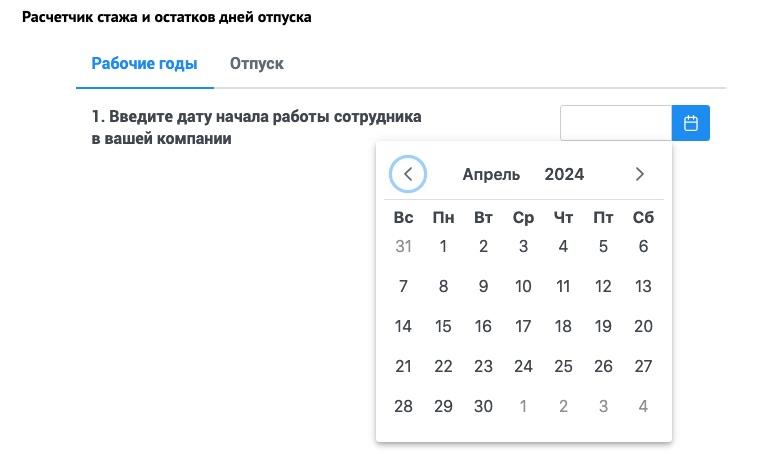Choose April 12 in the calendar
The width and height of the screenshot is (768, 465).
[x=603, y=287]
